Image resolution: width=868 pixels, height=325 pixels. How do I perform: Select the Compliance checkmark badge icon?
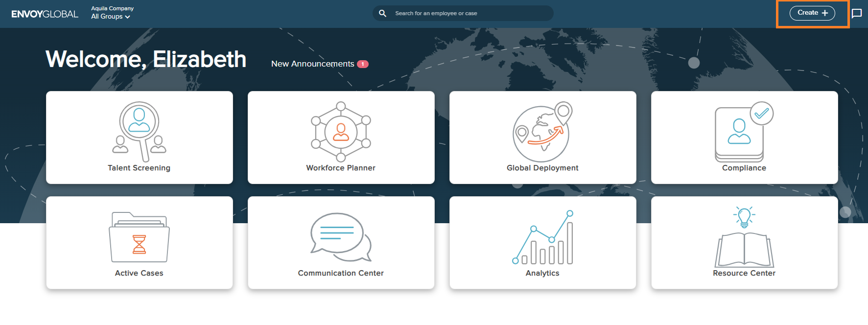[x=761, y=114]
